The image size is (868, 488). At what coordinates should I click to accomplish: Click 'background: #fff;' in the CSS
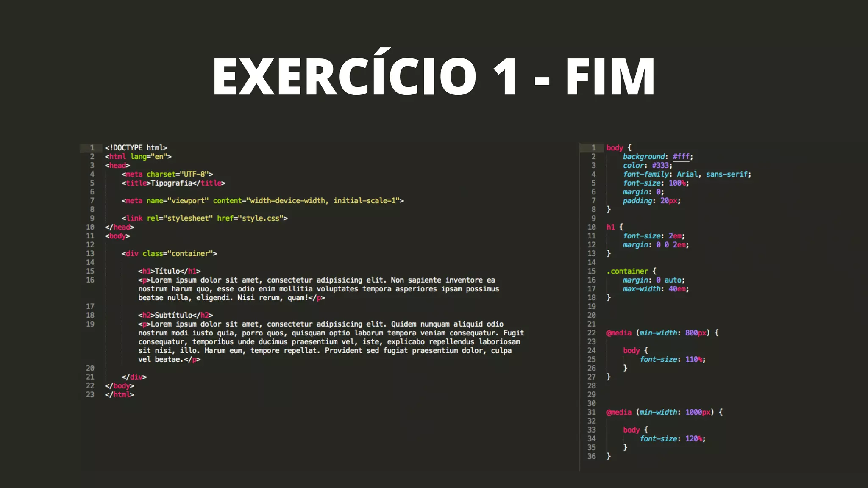658,157
